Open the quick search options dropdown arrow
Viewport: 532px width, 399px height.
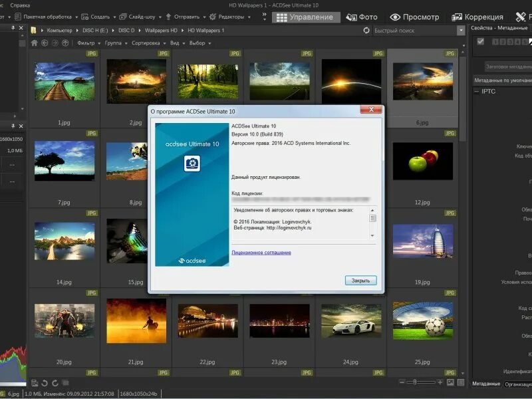pyautogui.click(x=461, y=31)
